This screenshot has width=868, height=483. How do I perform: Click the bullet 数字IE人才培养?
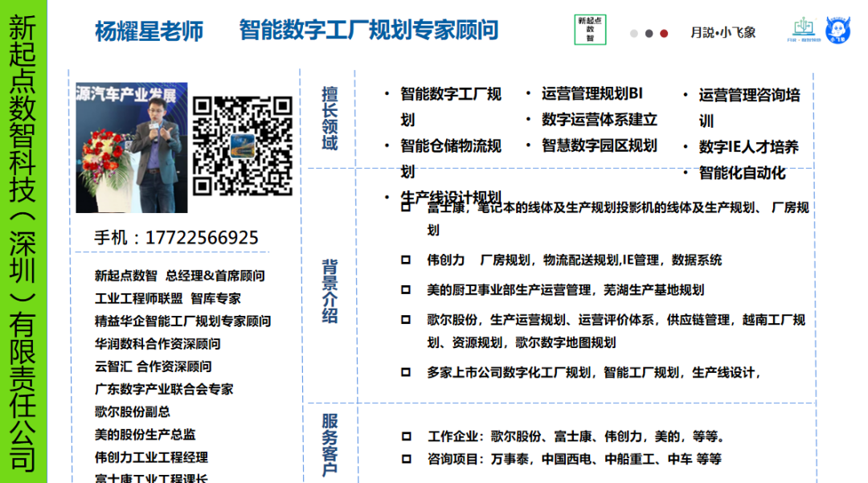748,146
